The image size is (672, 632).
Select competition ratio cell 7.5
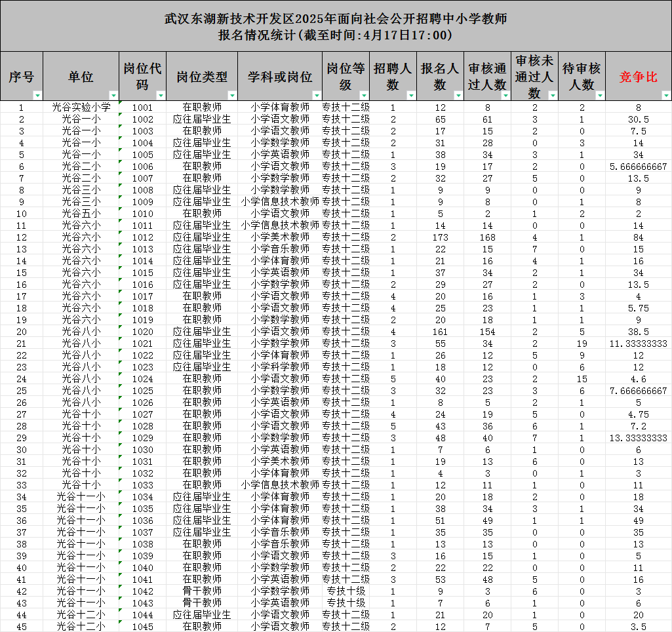[x=639, y=130]
